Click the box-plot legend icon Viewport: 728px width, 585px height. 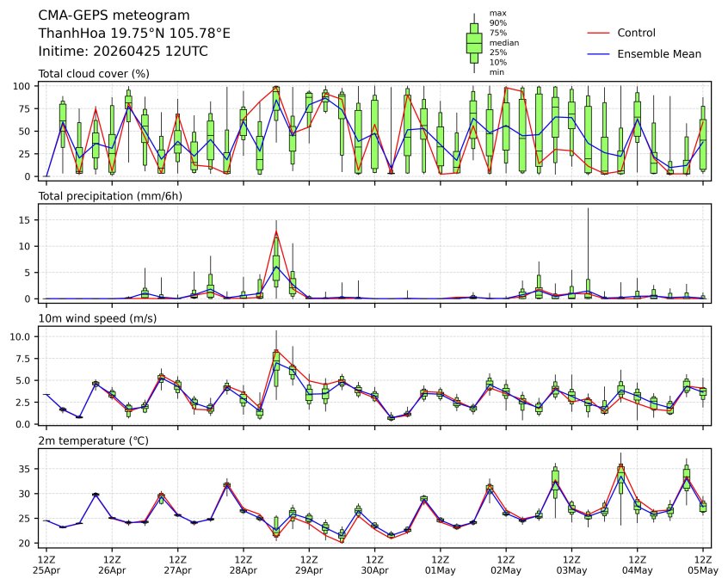click(473, 43)
